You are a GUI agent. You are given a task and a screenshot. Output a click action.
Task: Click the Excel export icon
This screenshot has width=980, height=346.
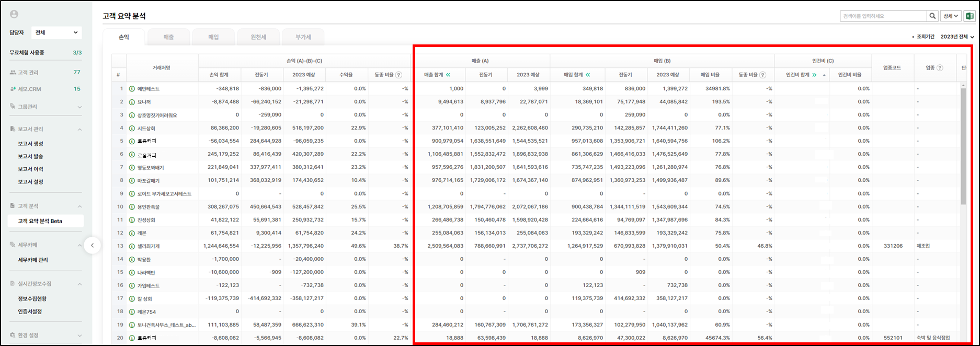pos(970,16)
